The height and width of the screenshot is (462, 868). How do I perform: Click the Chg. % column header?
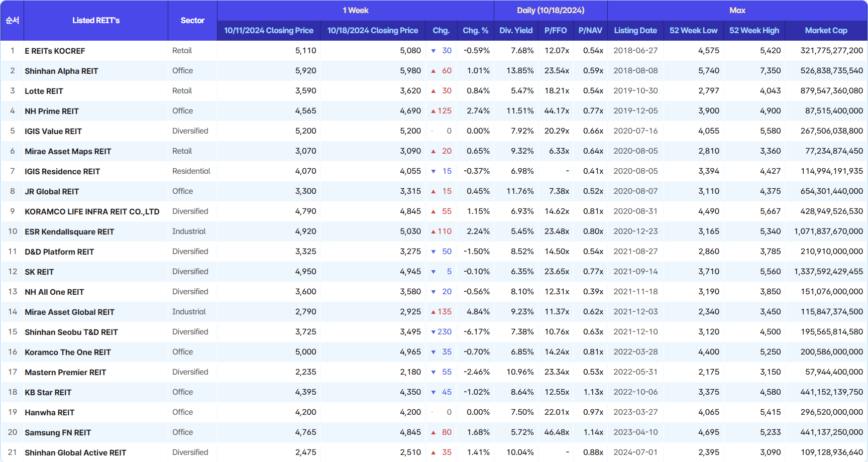pyautogui.click(x=475, y=31)
